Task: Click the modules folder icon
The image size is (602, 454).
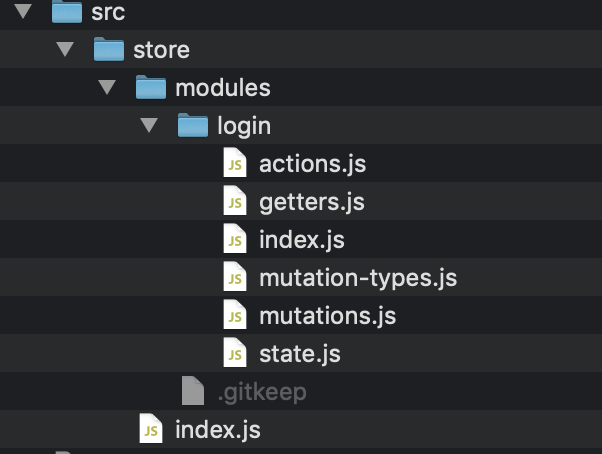Action: pyautogui.click(x=150, y=88)
